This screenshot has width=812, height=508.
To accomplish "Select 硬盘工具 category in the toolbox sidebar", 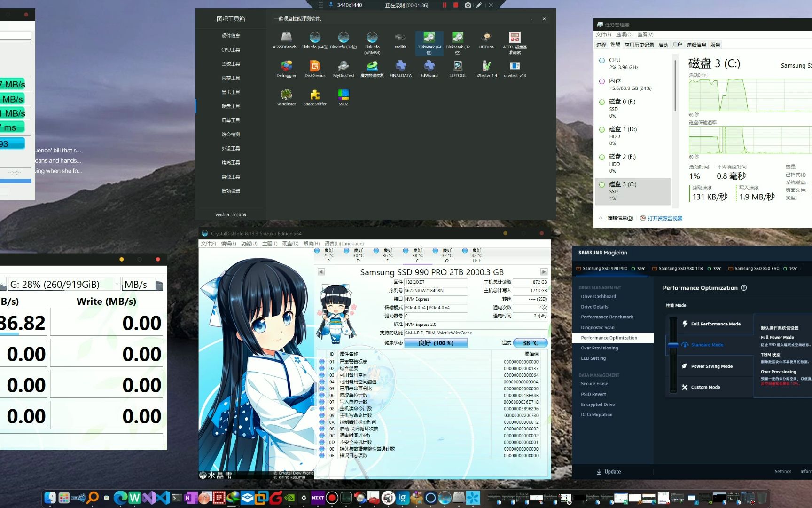I will (231, 106).
